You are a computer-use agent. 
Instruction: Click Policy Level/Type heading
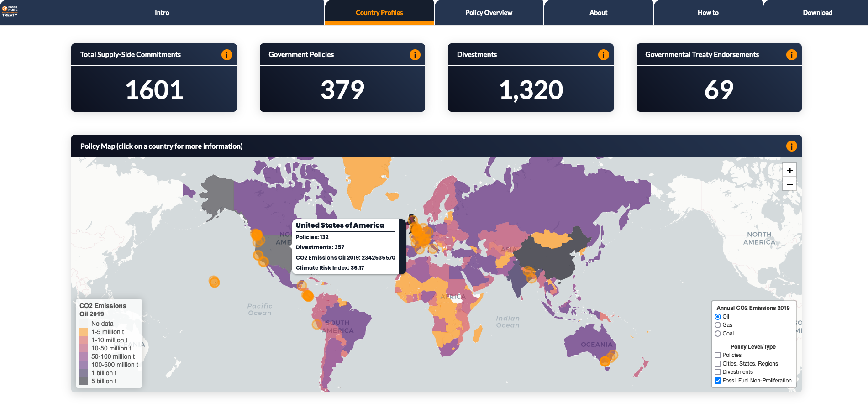click(x=753, y=347)
